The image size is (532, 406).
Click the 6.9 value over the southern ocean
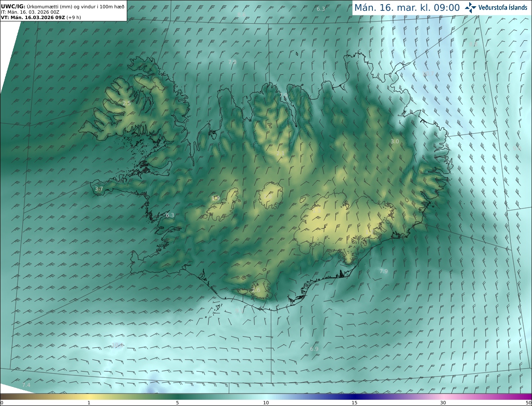[x=314, y=349]
